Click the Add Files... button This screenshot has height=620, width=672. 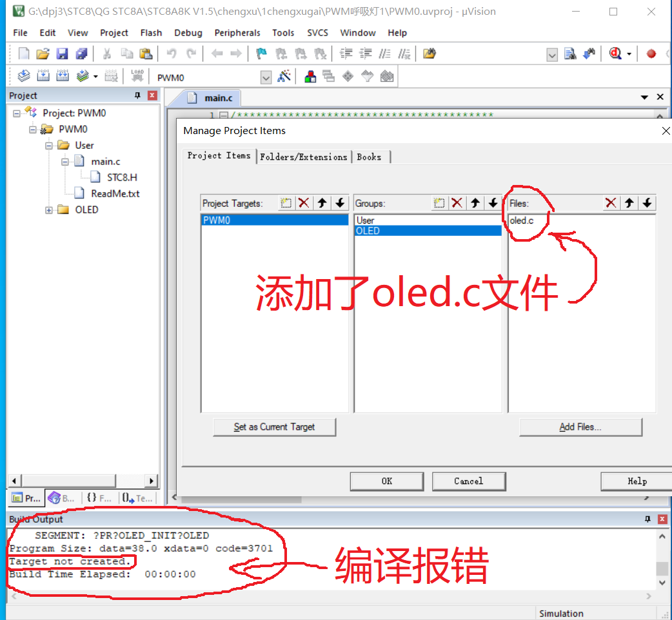pos(580,427)
